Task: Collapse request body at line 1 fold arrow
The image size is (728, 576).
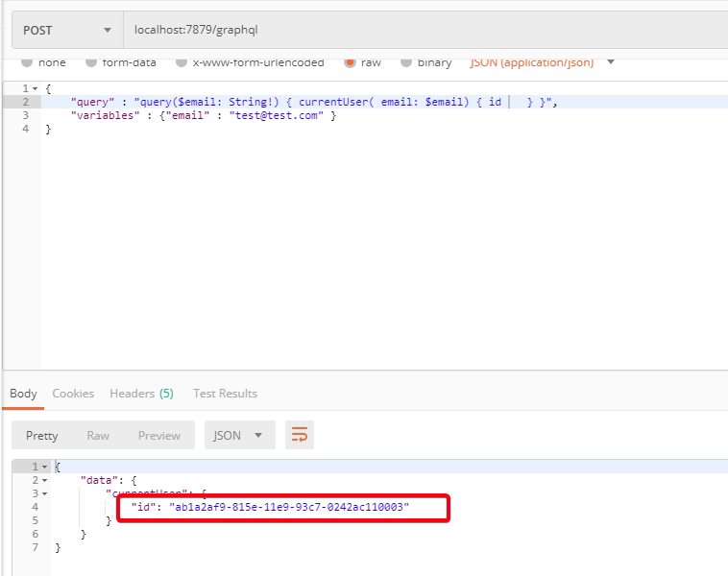Action: tap(36, 88)
